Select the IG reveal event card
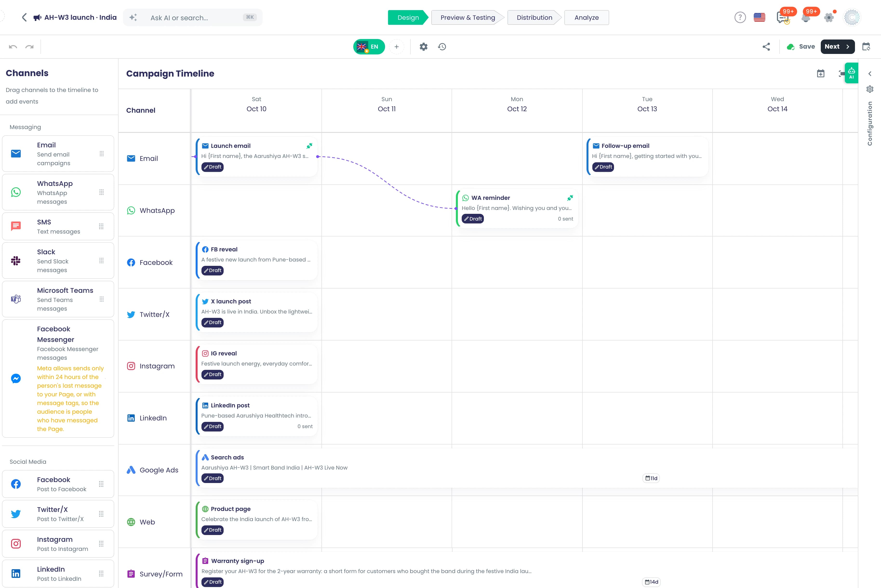 (257, 364)
